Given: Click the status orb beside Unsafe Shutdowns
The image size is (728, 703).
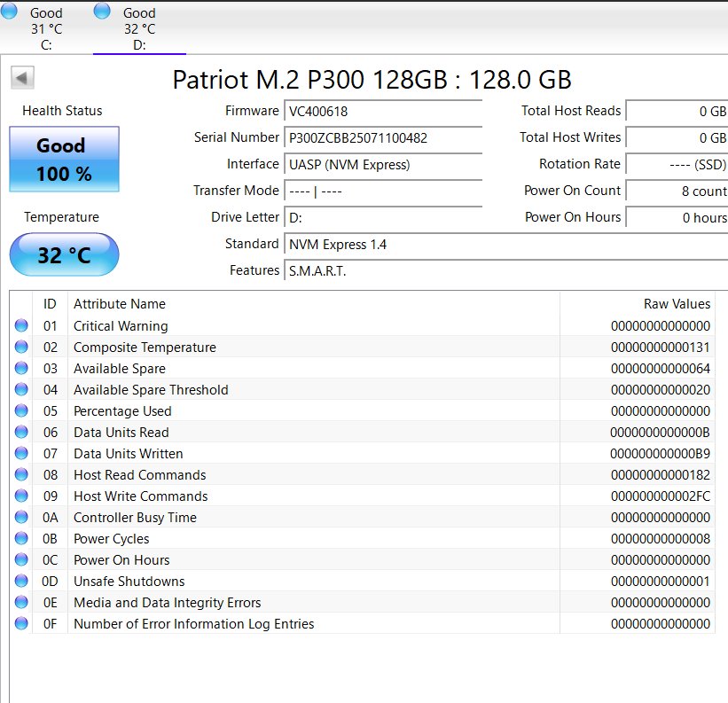Looking at the screenshot, I should point(21,582).
